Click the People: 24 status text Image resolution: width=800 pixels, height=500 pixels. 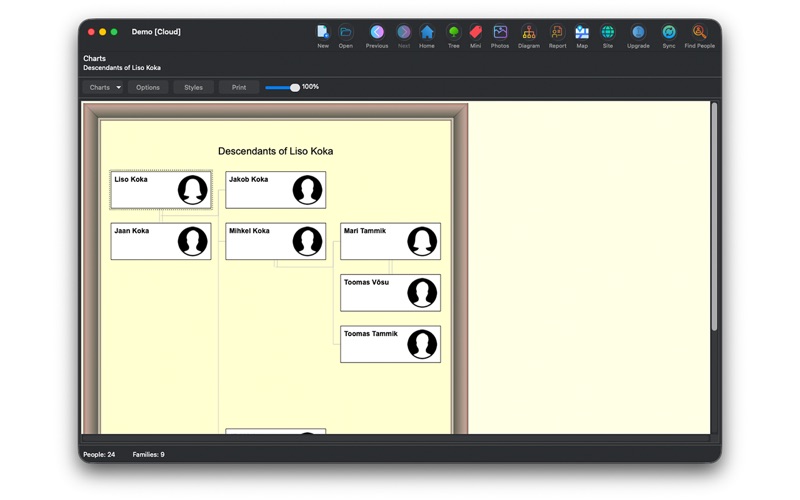click(99, 455)
